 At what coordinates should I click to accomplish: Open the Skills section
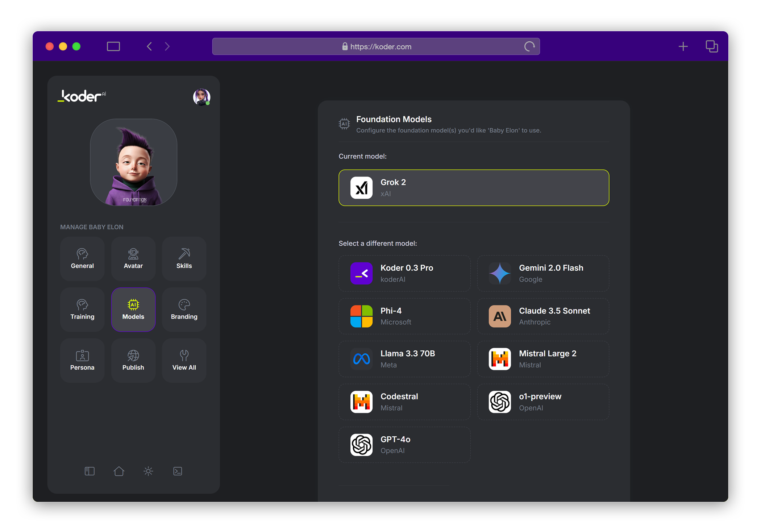tap(184, 259)
